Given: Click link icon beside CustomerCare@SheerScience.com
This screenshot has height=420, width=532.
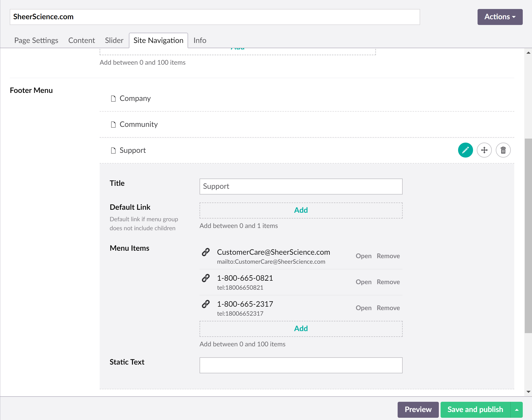Looking at the screenshot, I should click(206, 252).
